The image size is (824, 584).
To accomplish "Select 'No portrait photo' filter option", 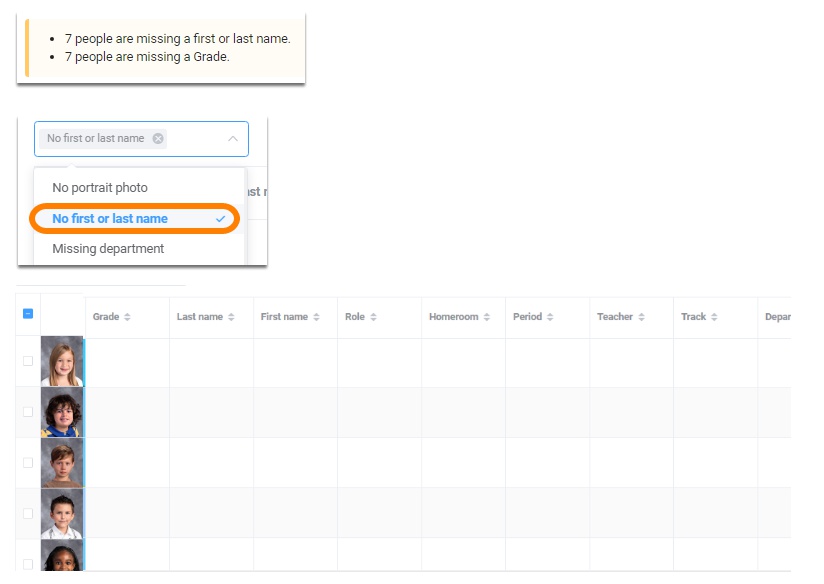I will 100,188.
